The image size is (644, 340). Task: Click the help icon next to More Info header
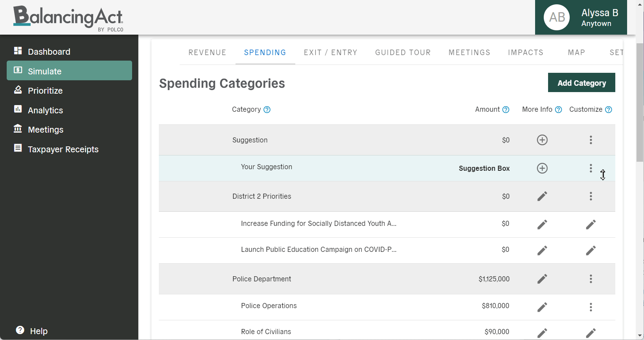pos(558,110)
